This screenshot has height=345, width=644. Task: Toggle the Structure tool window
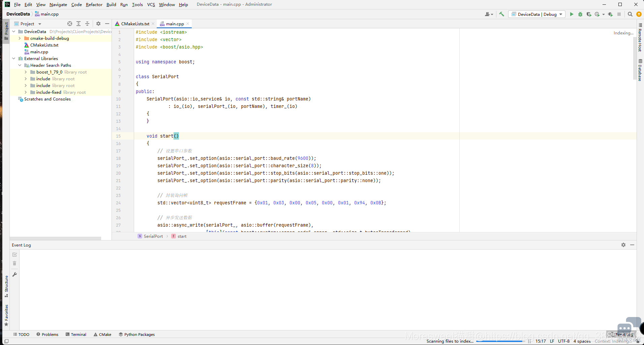click(6, 286)
